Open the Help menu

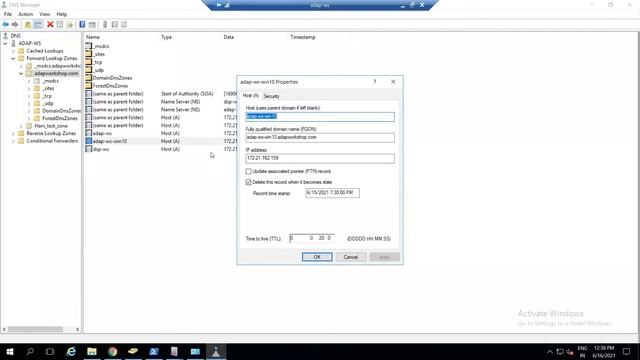pos(62,14)
